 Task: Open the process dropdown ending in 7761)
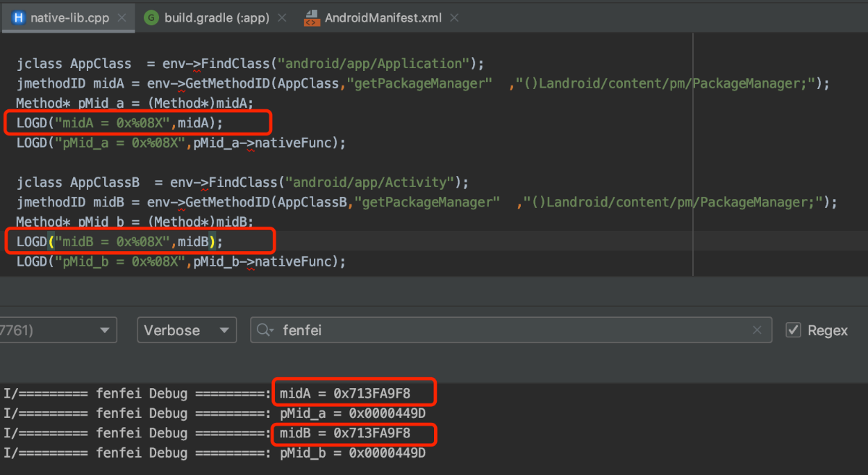(58, 330)
